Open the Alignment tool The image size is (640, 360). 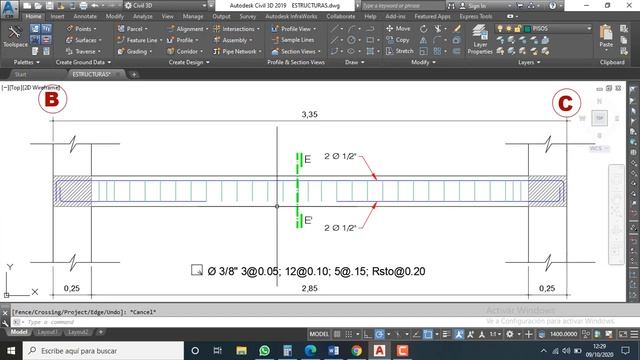coord(187,29)
